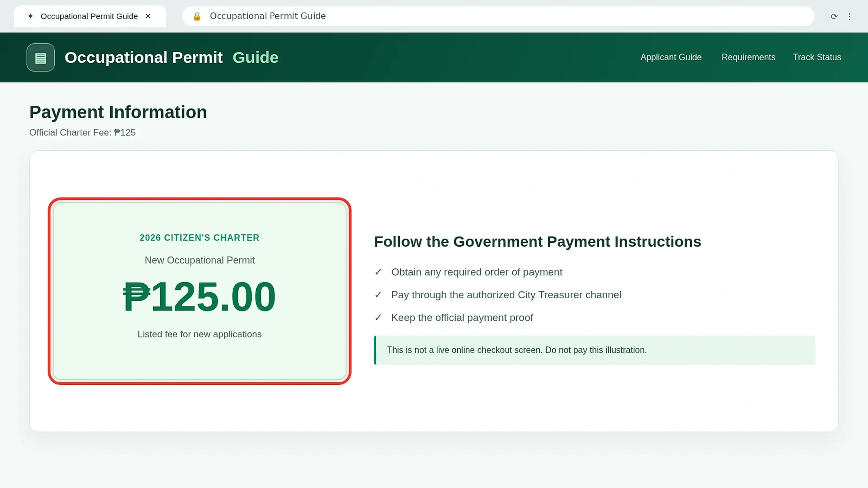Click 'Obtain any required order of payment'
This screenshot has width=868, height=488.
pyautogui.click(x=477, y=272)
